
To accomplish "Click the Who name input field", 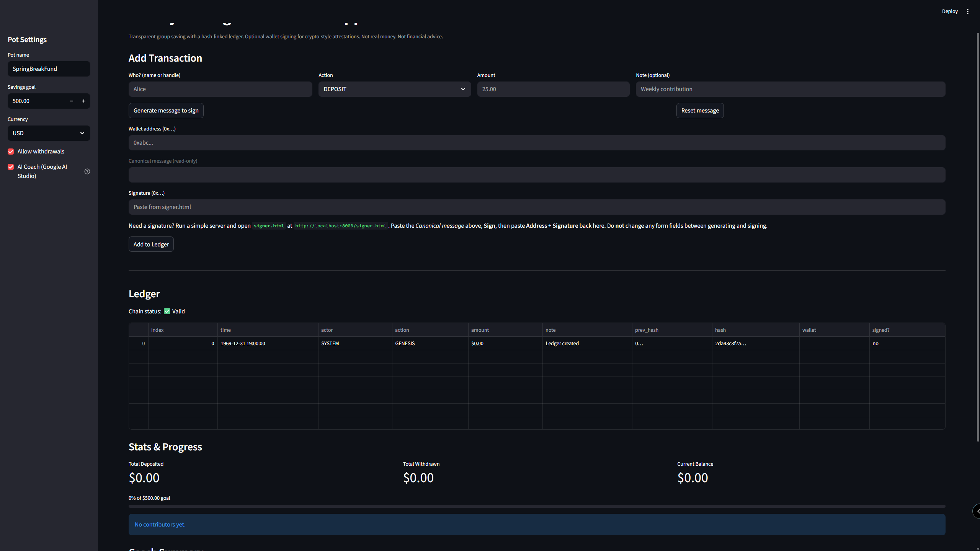I will (220, 89).
